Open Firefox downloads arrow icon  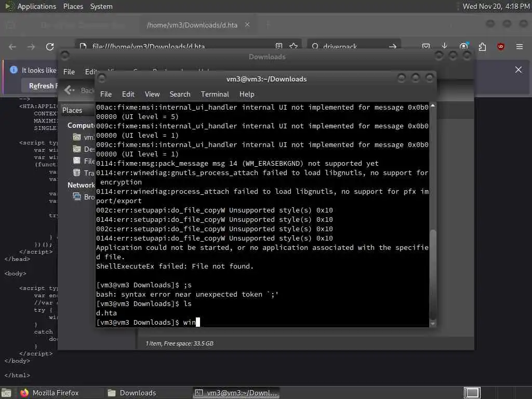445,46
